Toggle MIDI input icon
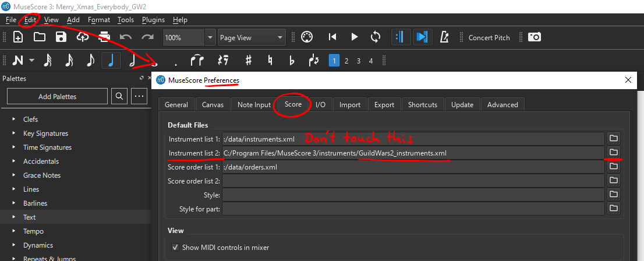Viewport: 644px width, 261px height. pyautogui.click(x=307, y=37)
